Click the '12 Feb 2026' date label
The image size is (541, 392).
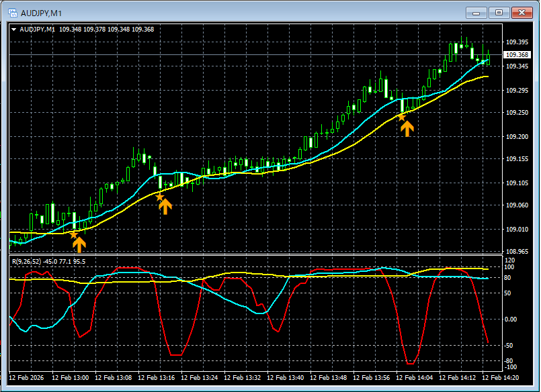coord(27,377)
